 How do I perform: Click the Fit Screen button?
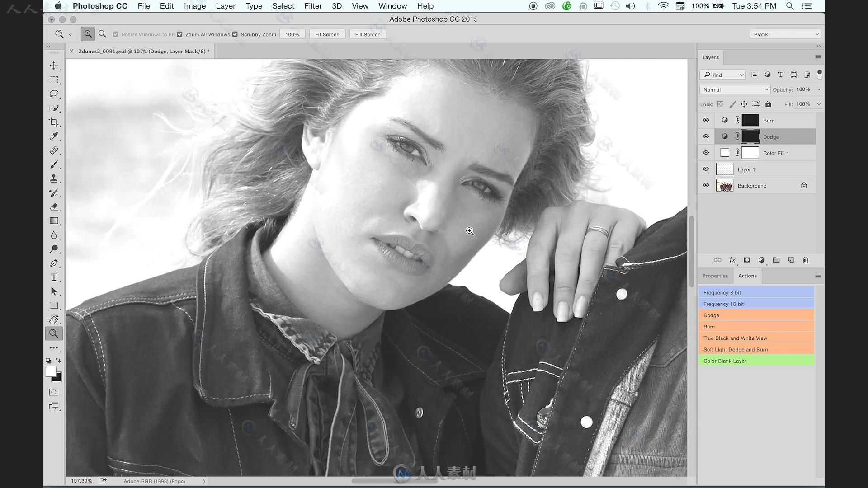pyautogui.click(x=327, y=34)
